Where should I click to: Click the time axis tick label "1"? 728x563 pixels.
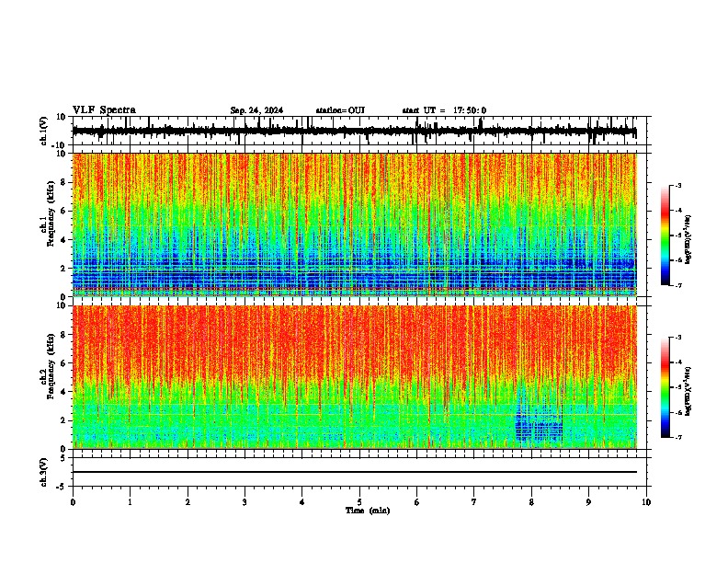pyautogui.click(x=130, y=502)
